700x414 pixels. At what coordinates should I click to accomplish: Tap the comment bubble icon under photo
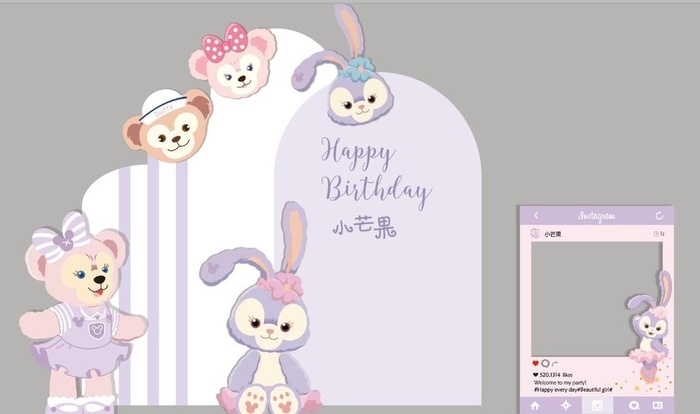coord(545,363)
